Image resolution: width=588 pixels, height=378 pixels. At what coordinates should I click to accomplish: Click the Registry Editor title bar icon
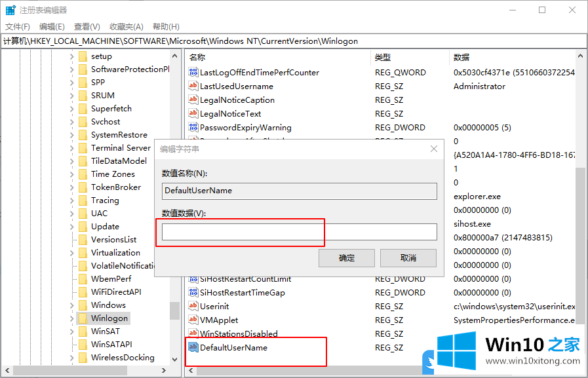coord(10,10)
